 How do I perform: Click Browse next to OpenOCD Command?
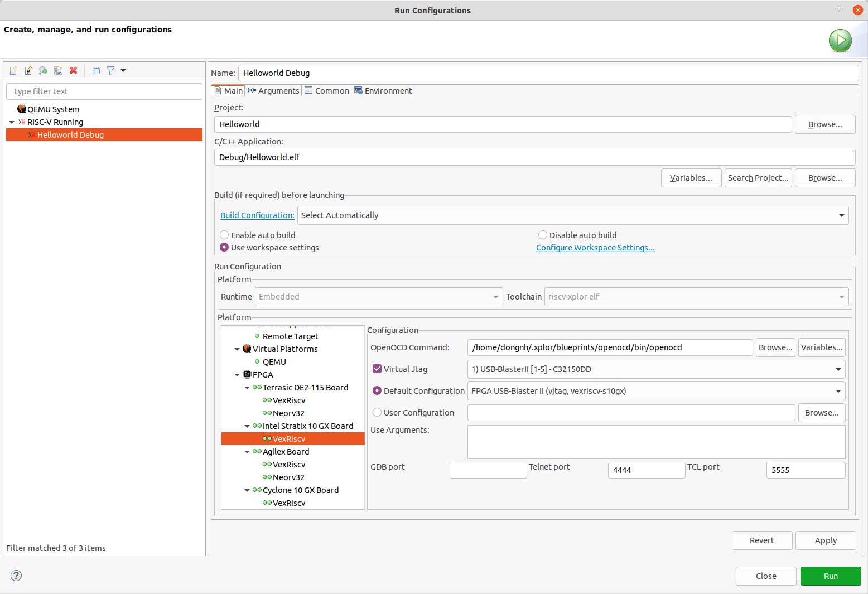[775, 347]
